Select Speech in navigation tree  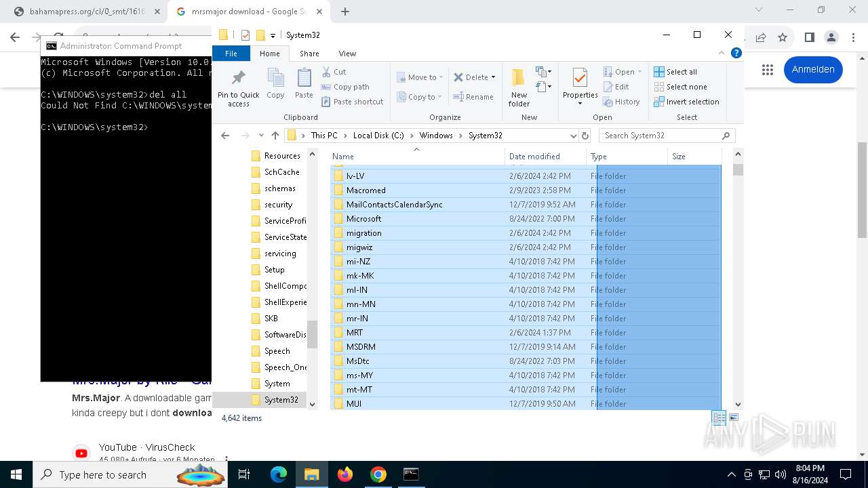coord(277,351)
